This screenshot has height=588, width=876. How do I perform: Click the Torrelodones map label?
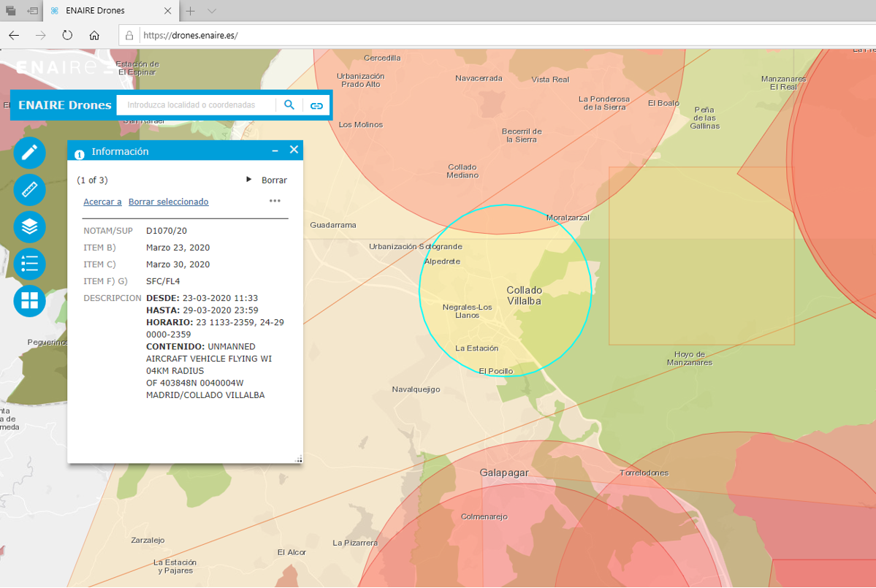tap(644, 473)
